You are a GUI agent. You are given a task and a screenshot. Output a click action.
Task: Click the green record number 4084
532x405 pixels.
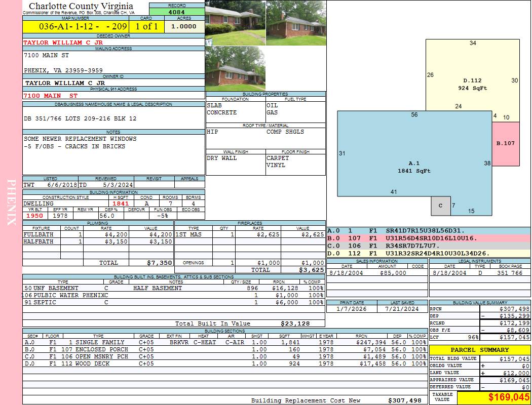coord(177,12)
